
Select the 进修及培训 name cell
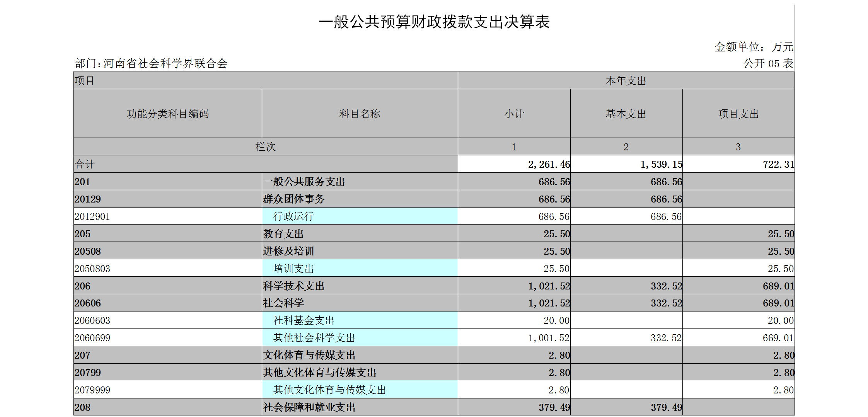click(360, 251)
